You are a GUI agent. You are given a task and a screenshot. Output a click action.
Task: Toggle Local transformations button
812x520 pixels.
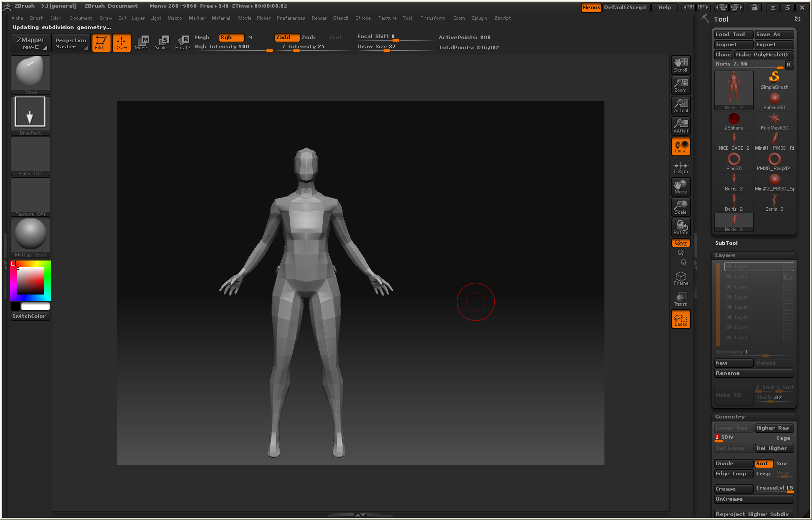point(681,147)
